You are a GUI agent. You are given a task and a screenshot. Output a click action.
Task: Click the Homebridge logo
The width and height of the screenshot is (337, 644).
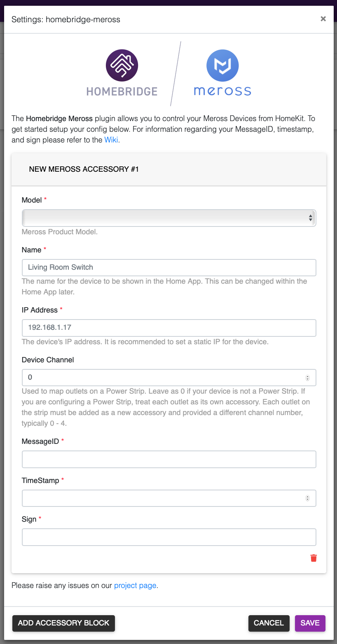122,65
